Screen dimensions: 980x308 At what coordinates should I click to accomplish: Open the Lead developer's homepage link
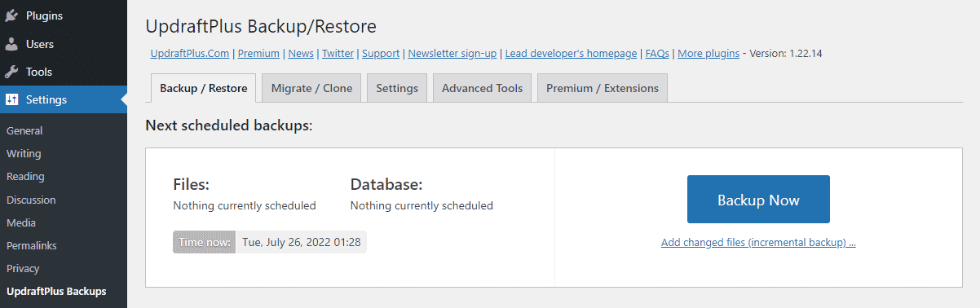pyautogui.click(x=571, y=54)
